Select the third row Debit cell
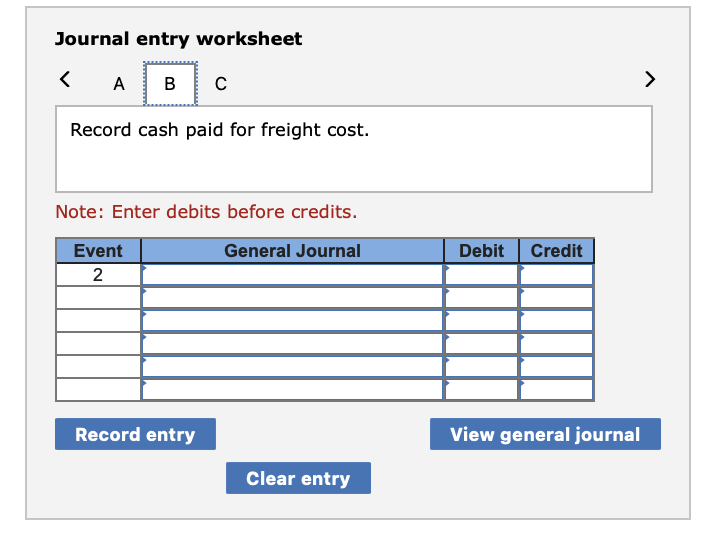The height and width of the screenshot is (541, 716). [481, 320]
